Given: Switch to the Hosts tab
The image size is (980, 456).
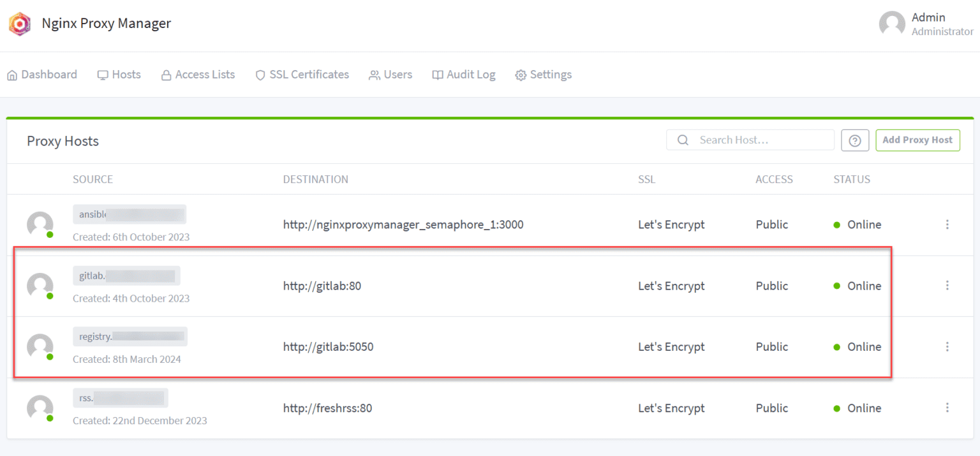Looking at the screenshot, I should [119, 75].
